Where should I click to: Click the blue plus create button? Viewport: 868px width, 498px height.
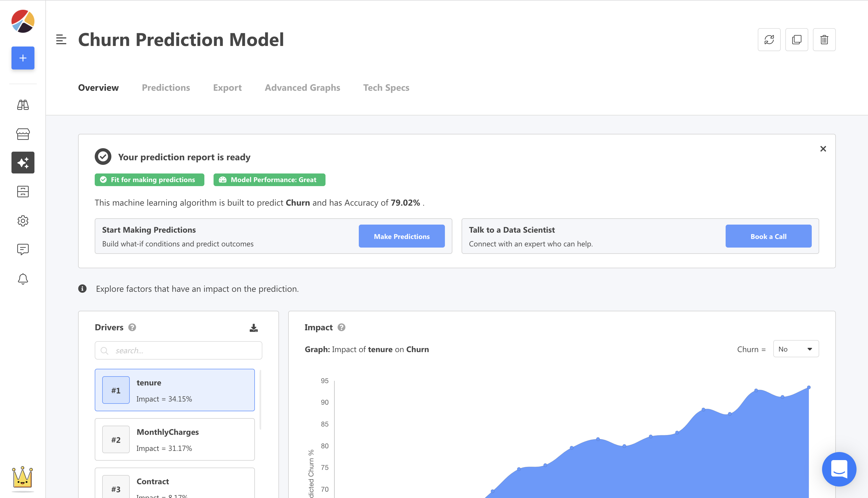pos(23,58)
